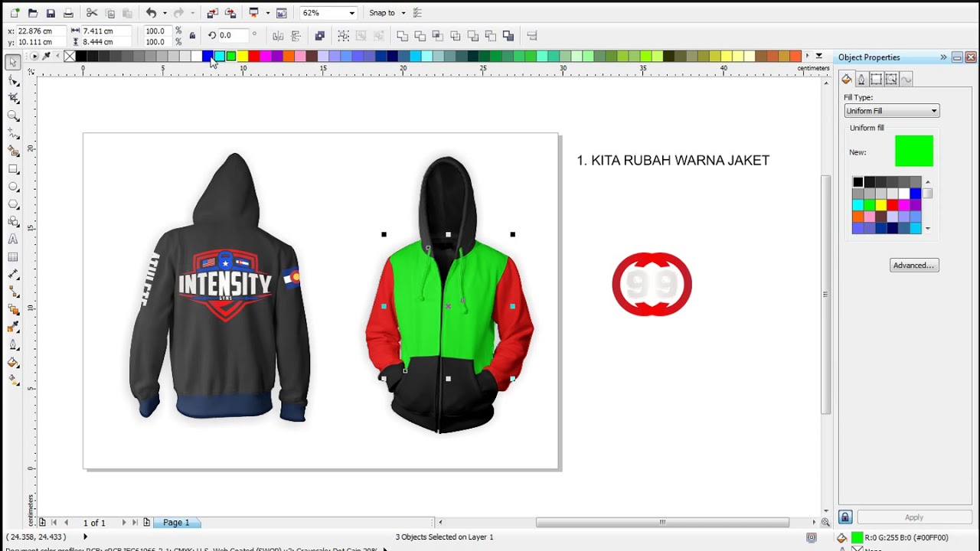Select the Eyedropper tool
980x551 pixels.
pos(13,328)
